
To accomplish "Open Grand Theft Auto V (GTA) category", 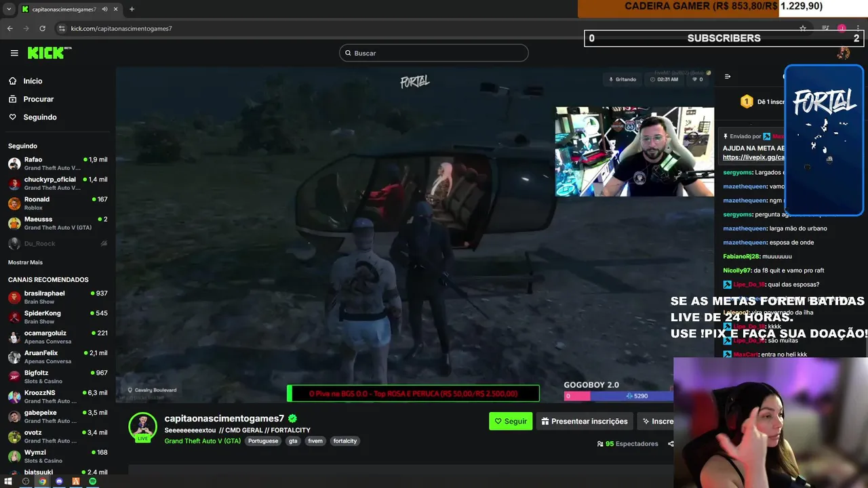I will (202, 441).
